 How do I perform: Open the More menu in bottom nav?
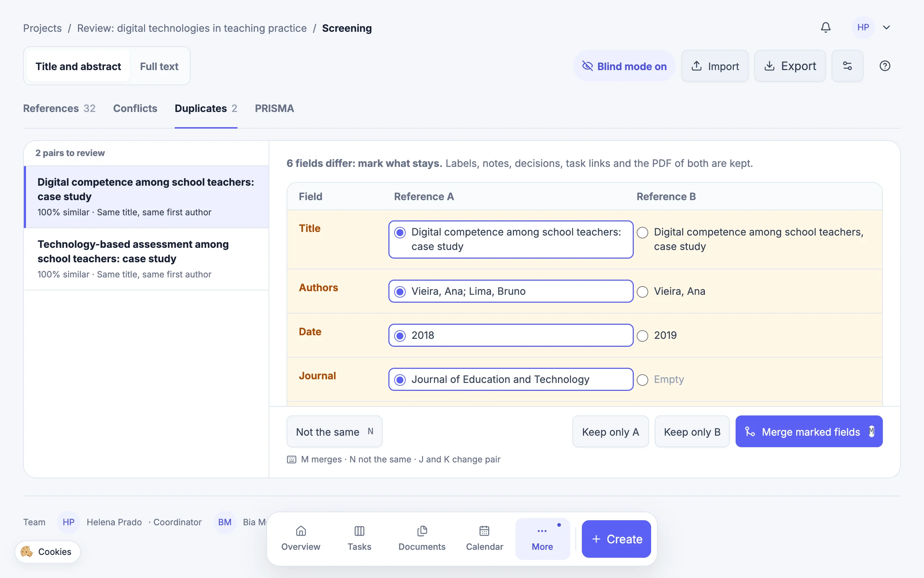click(542, 539)
